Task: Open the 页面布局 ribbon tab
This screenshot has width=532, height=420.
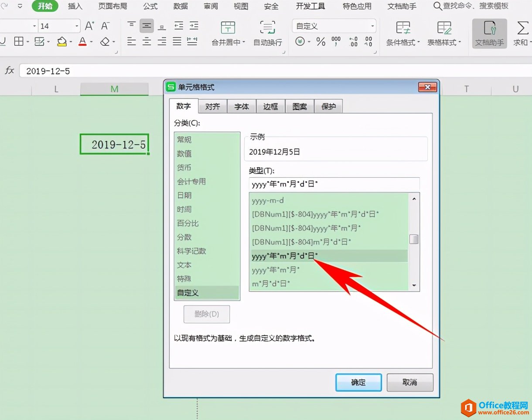Action: tap(113, 6)
